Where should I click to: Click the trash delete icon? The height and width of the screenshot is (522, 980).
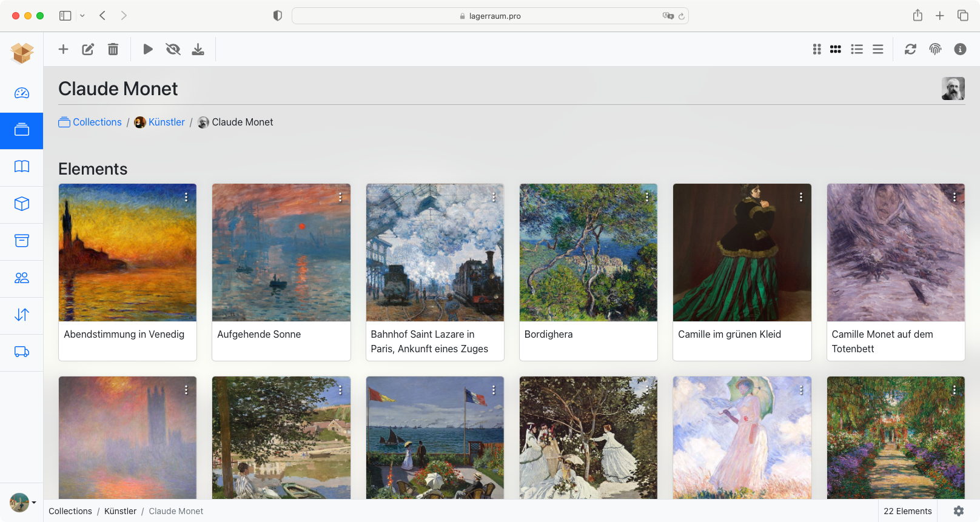point(113,49)
